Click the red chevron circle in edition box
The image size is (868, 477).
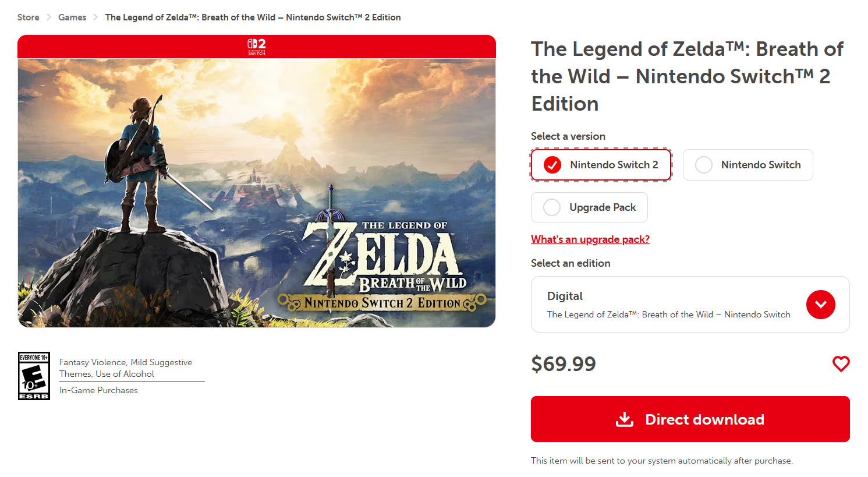(820, 304)
